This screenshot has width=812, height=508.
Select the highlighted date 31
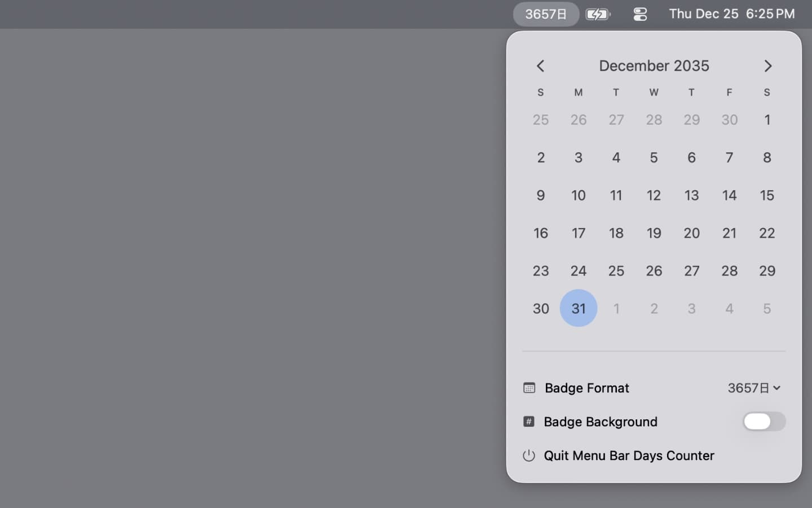click(x=579, y=308)
